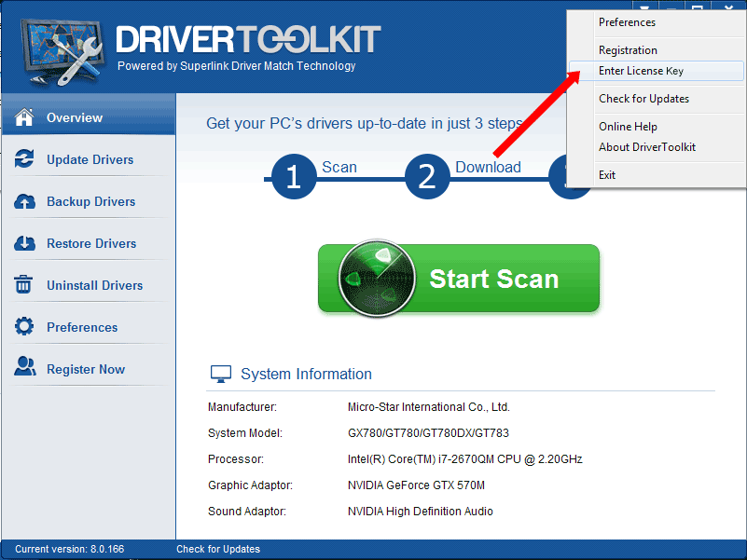The image size is (747, 560).
Task: Click the Get your PC's drivers headline
Action: 365,123
